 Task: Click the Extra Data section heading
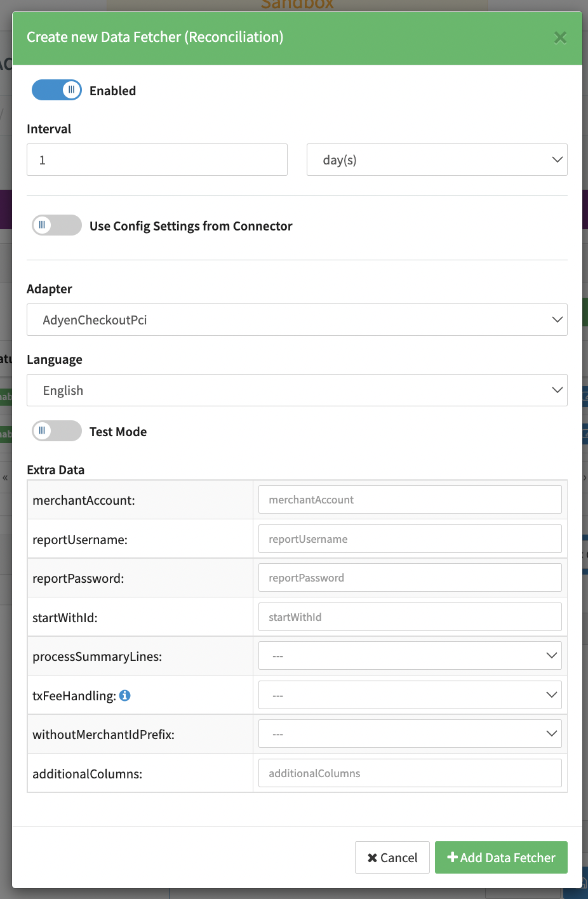(x=56, y=470)
